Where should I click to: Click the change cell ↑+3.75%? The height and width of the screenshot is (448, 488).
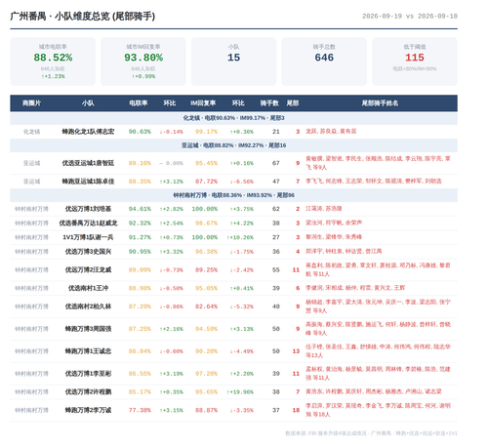[241, 209]
